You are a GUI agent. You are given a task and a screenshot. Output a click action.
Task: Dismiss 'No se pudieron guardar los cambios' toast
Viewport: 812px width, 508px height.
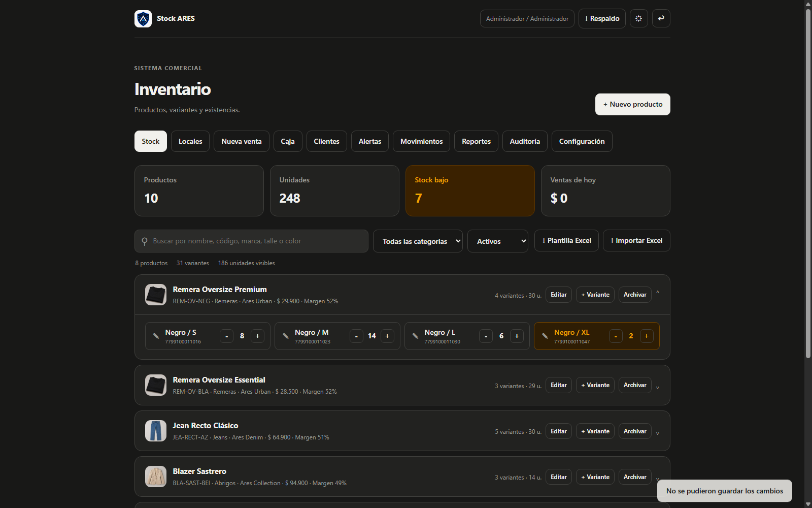[x=725, y=491]
